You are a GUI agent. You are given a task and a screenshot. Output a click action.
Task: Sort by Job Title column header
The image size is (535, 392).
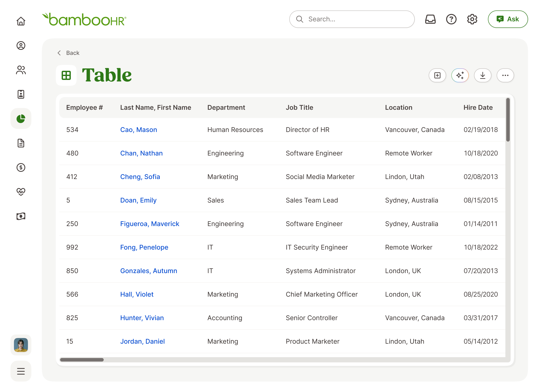(299, 108)
